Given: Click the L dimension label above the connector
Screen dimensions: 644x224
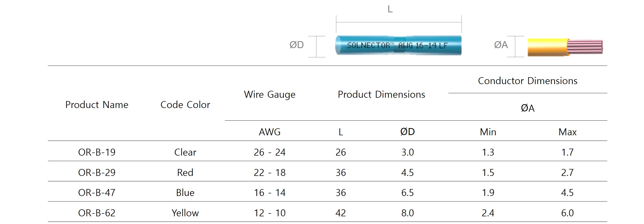Looking at the screenshot, I should (x=390, y=9).
